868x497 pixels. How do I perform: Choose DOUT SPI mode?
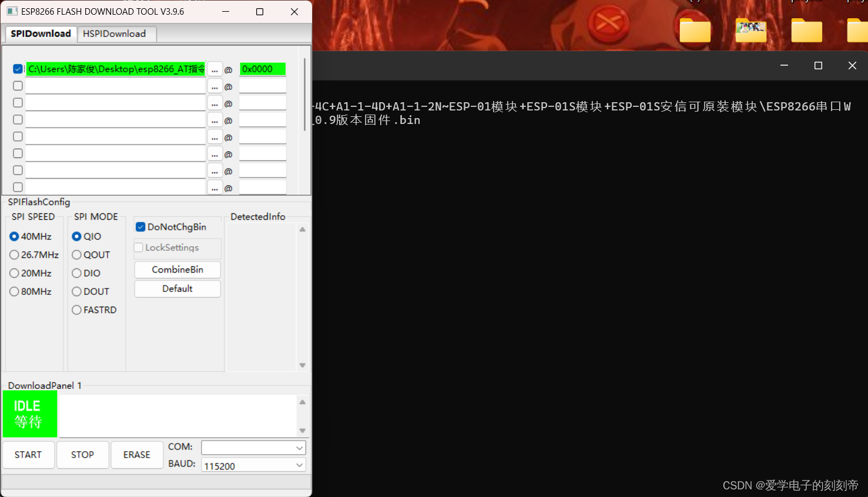[x=91, y=291]
